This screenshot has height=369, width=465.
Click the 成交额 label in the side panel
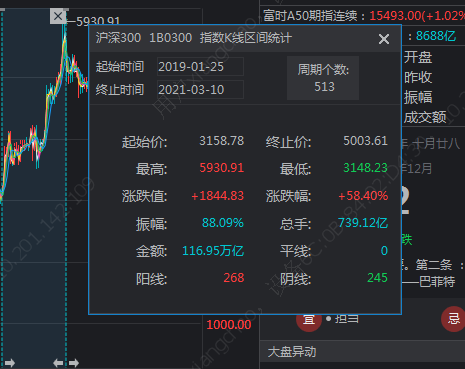[x=425, y=117]
